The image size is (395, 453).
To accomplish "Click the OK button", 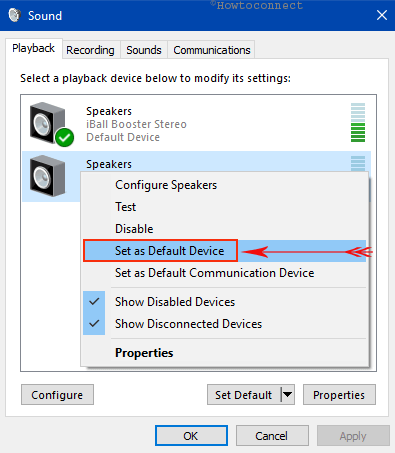I will [191, 436].
